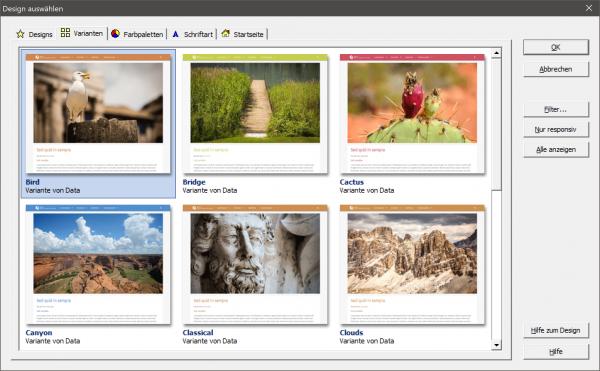Click the star icon on Designs tab

click(x=20, y=34)
